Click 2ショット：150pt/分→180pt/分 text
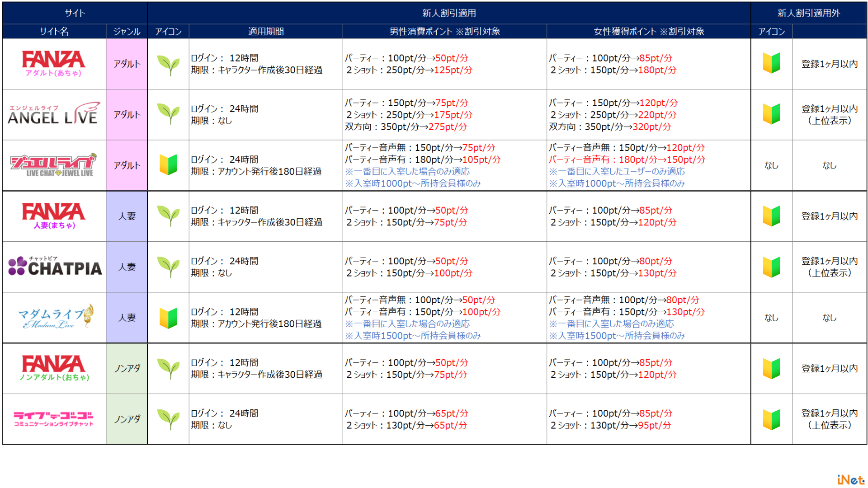This screenshot has width=868, height=488. coord(613,70)
